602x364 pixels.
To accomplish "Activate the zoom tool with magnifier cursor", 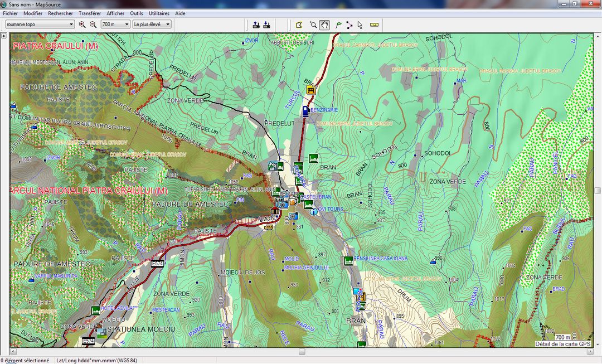I will click(x=313, y=25).
